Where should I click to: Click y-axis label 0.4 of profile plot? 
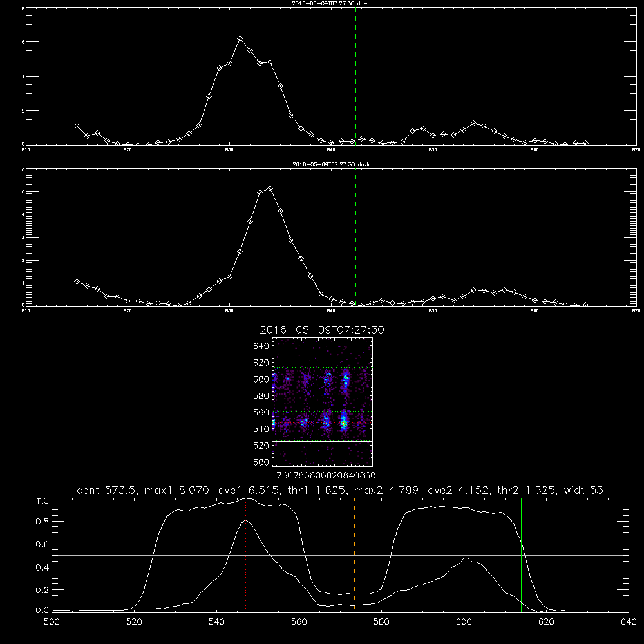[x=43, y=567]
